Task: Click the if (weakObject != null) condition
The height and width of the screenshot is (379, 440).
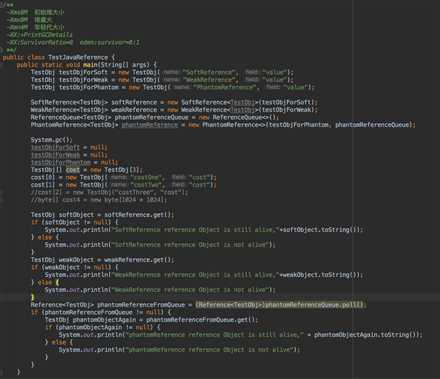Action: click(x=74, y=267)
